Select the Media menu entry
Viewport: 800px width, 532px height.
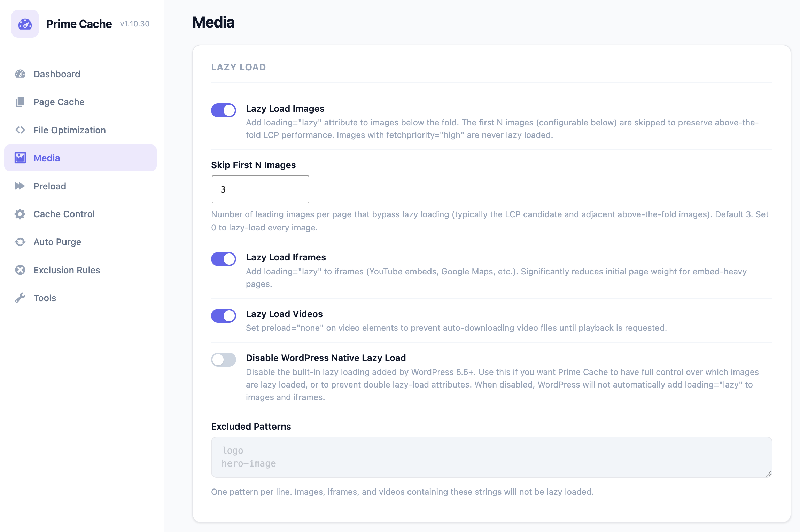(80, 158)
